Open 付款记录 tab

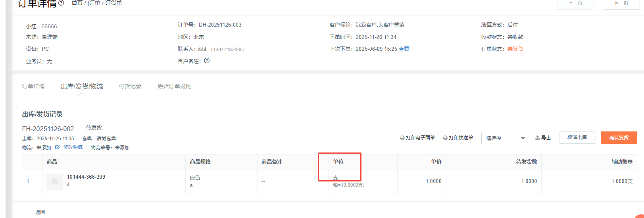point(130,86)
